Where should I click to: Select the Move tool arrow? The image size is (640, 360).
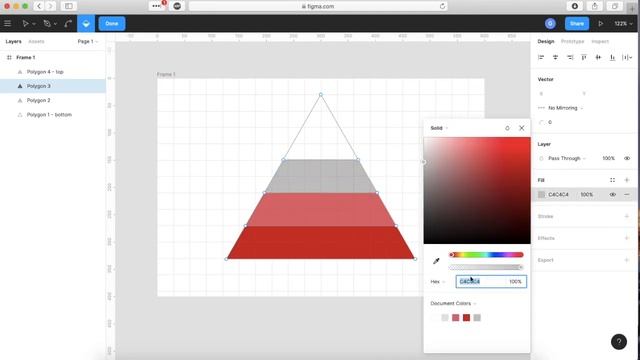[25, 24]
